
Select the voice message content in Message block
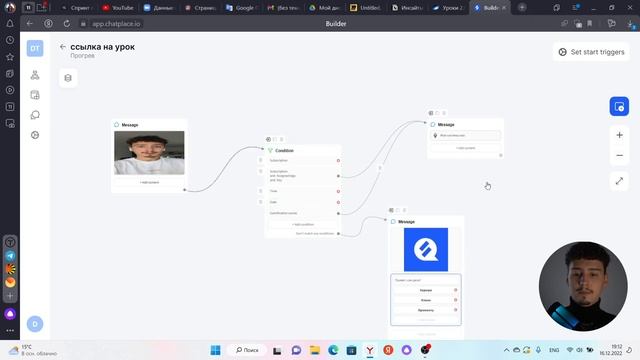coord(465,135)
